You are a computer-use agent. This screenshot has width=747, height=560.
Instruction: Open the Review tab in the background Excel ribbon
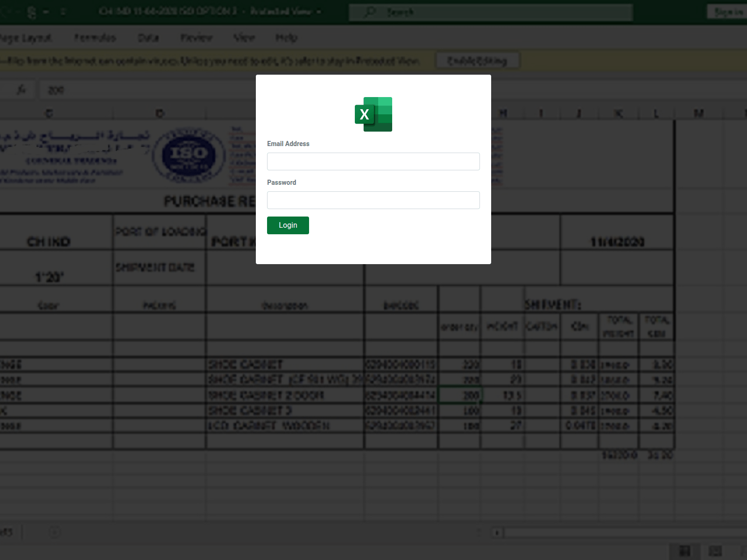[x=197, y=38]
